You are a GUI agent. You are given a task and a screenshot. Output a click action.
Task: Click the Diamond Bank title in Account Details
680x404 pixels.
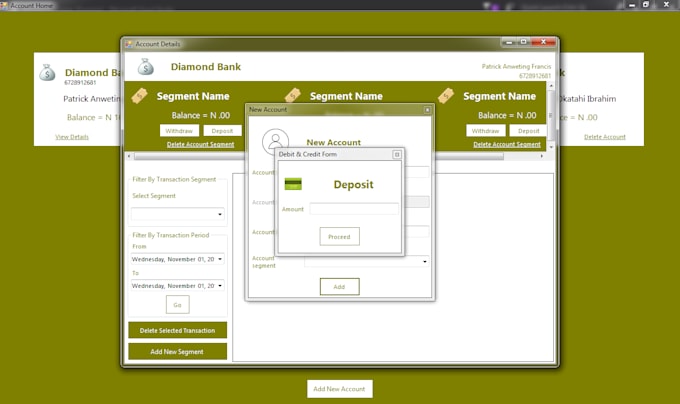(x=206, y=67)
